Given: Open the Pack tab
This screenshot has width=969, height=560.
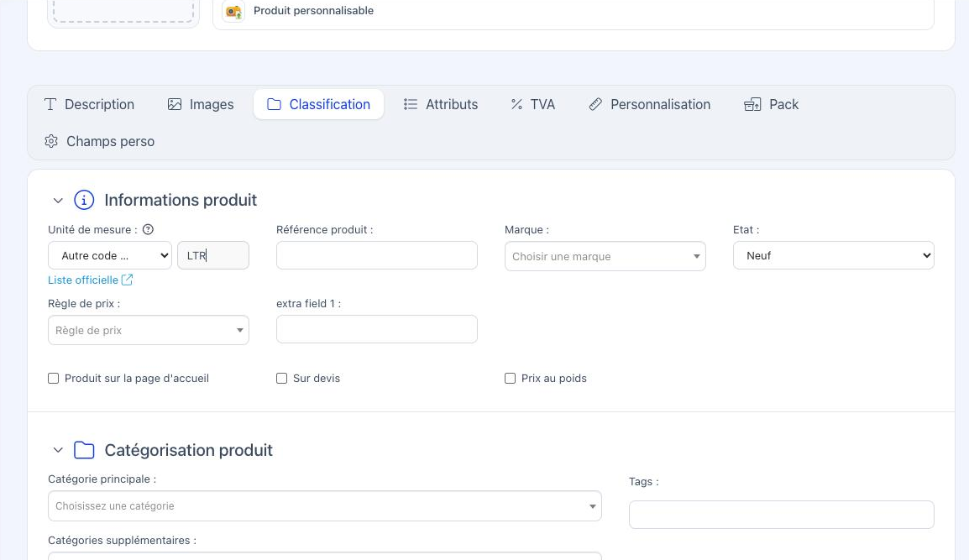Looking at the screenshot, I should pos(771,104).
